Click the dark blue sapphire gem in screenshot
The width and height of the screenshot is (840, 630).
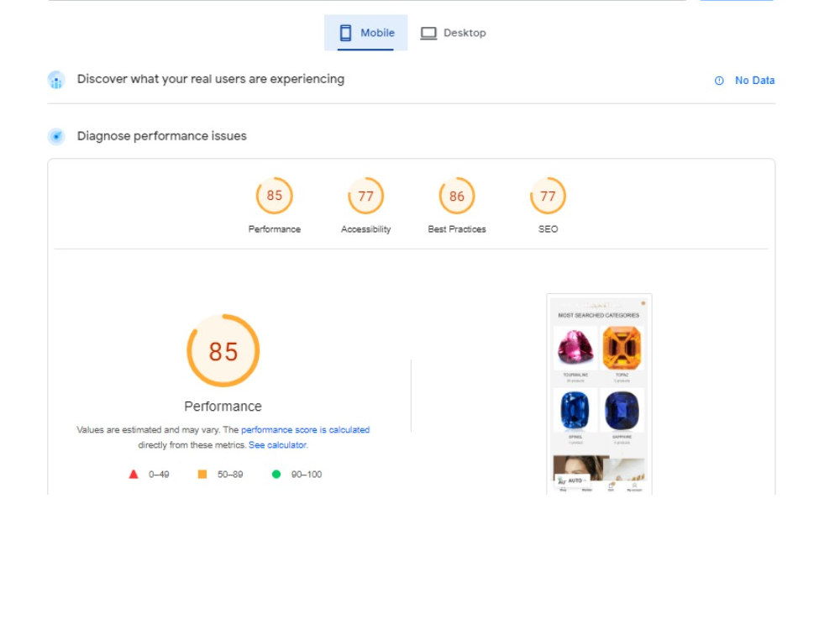coord(622,411)
